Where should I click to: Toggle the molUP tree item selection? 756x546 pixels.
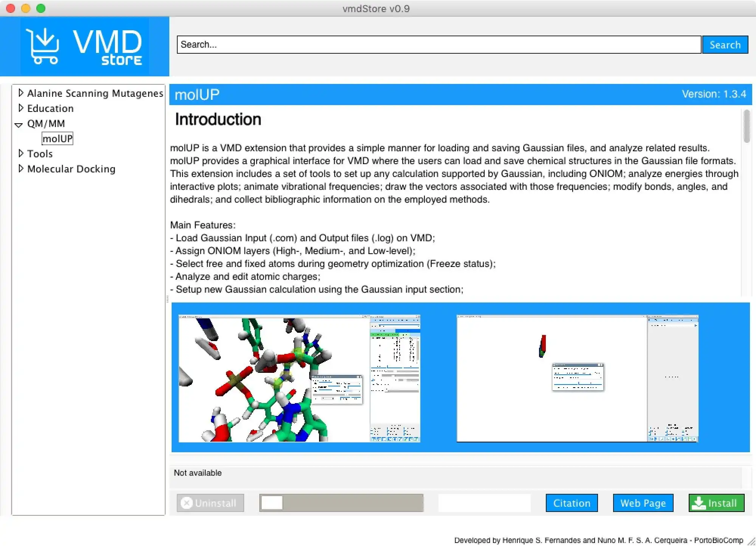click(57, 138)
